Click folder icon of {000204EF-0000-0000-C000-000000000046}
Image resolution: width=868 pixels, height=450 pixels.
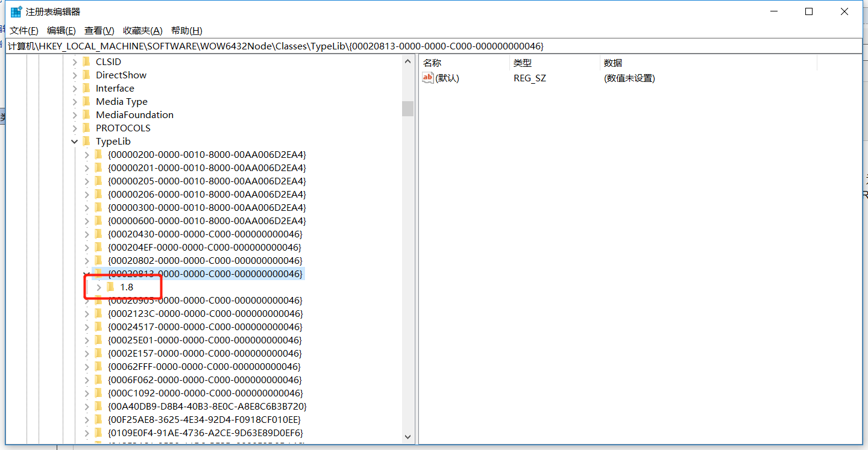[x=98, y=247]
